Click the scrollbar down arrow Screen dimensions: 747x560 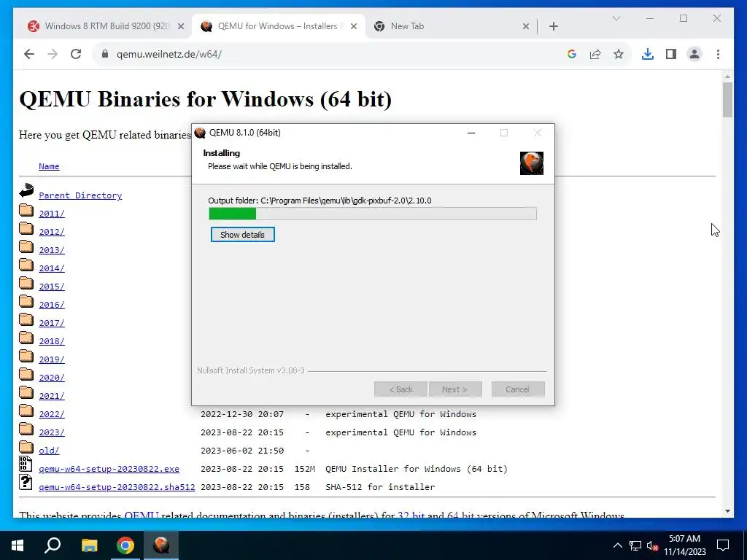pos(727,511)
